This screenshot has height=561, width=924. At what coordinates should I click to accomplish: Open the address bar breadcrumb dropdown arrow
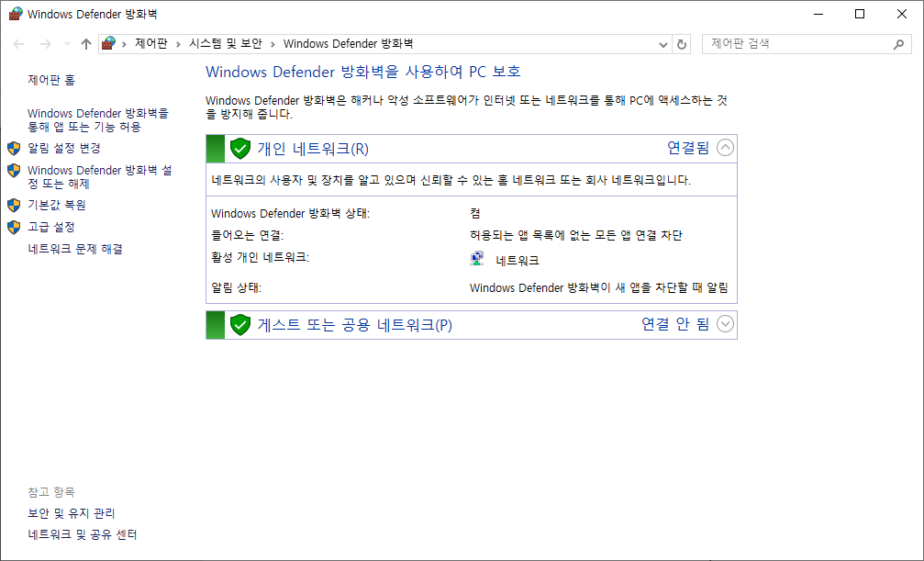(x=662, y=43)
